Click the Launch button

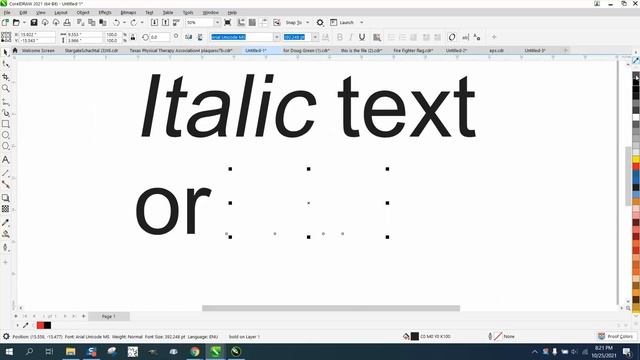point(342,22)
